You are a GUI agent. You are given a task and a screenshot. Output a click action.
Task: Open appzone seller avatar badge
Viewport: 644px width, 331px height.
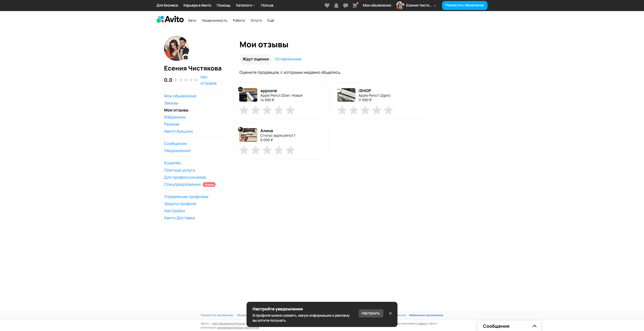tap(240, 89)
